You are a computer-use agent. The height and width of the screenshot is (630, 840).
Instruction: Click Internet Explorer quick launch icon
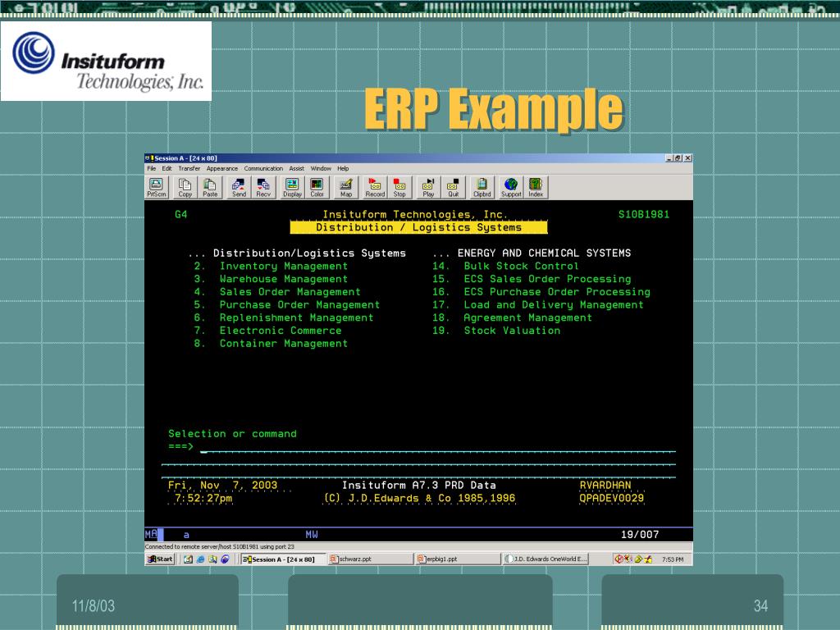(200, 559)
